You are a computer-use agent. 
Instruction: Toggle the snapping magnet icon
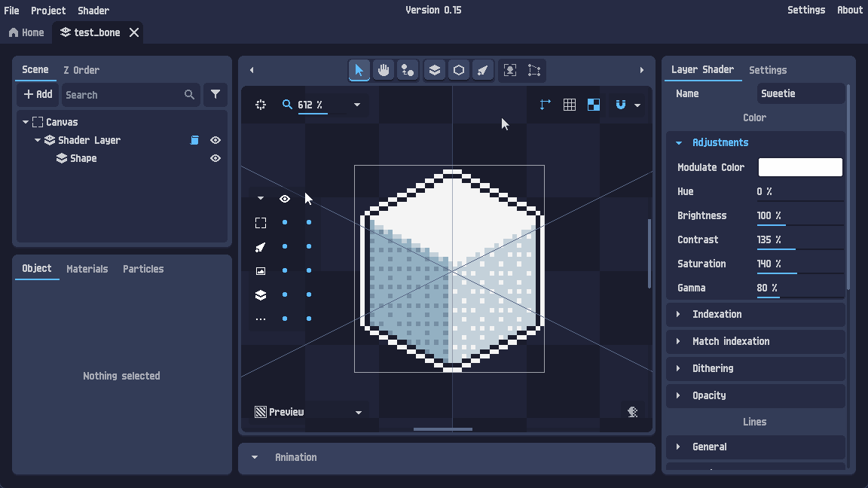[620, 104]
